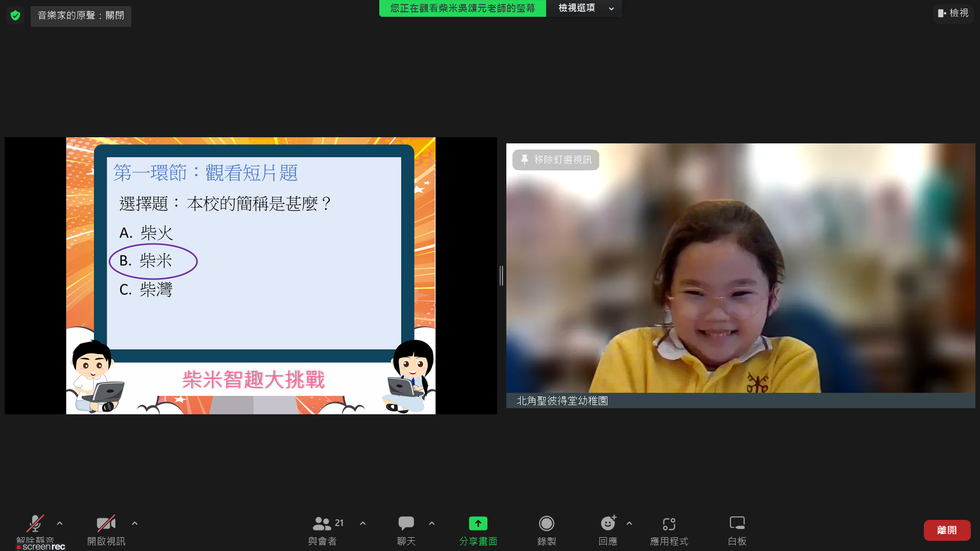This screenshot has height=551, width=980.
Task: Click the red Leave button
Action: (947, 530)
